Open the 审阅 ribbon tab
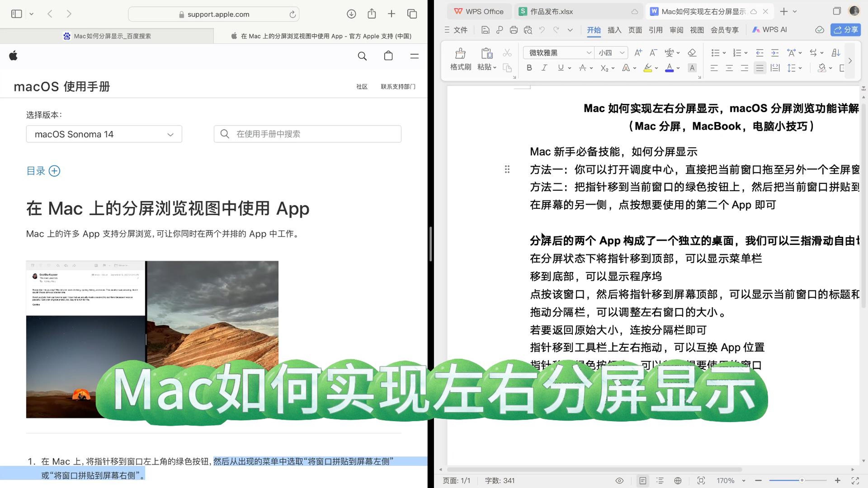 pyautogui.click(x=676, y=30)
